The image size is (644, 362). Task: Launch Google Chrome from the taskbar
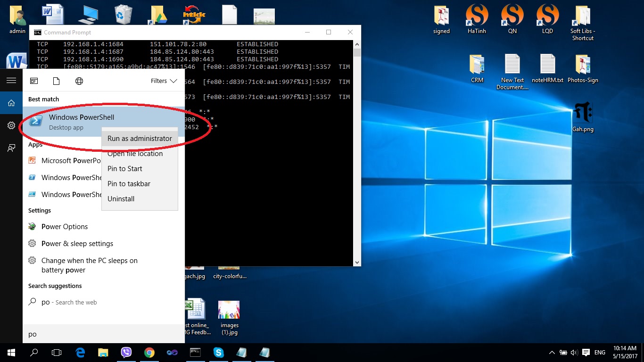coord(149,352)
